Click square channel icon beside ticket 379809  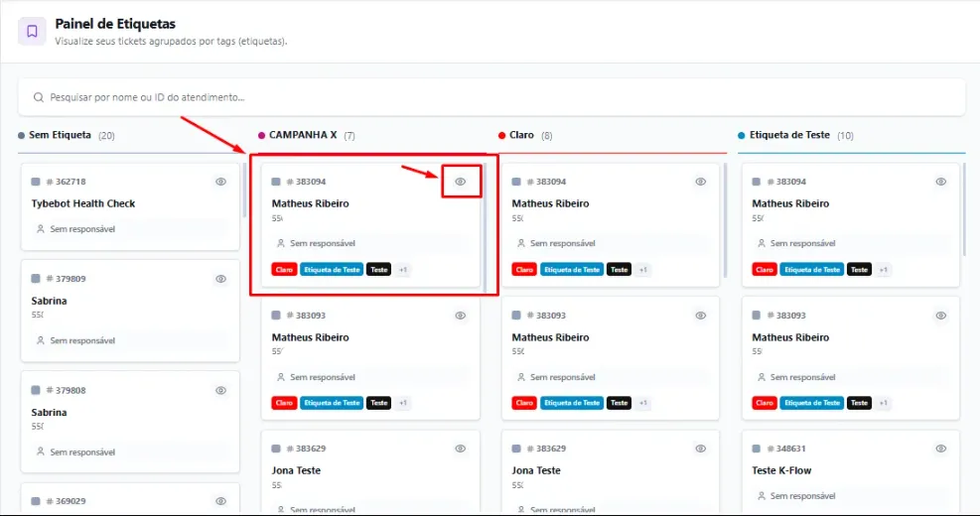(36, 279)
